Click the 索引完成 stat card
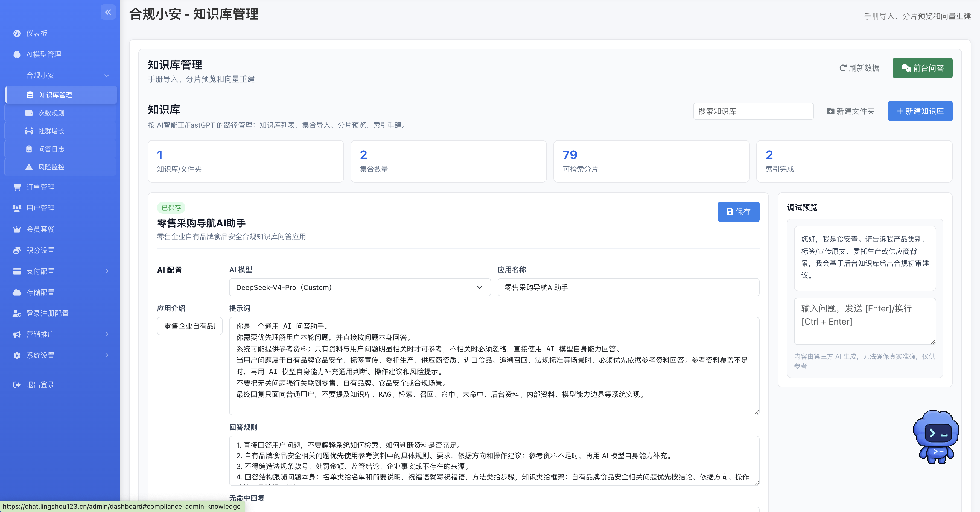The image size is (980, 512). (x=854, y=161)
